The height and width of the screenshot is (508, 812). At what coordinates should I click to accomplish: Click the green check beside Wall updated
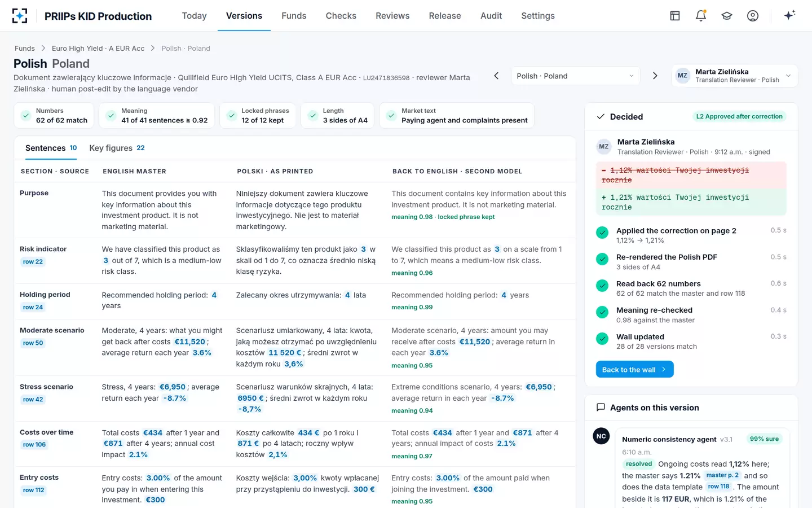coord(602,338)
